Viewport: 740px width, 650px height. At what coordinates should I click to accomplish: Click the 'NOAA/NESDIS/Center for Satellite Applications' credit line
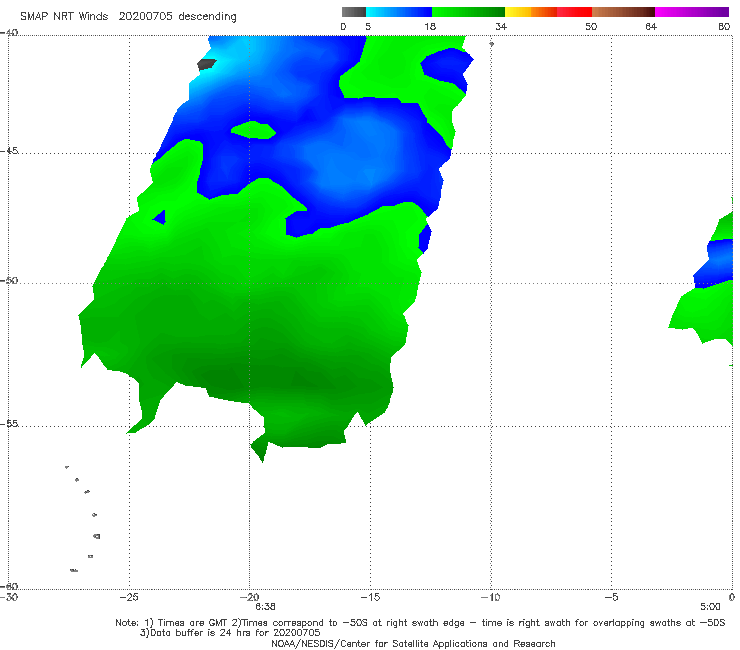pos(413,643)
